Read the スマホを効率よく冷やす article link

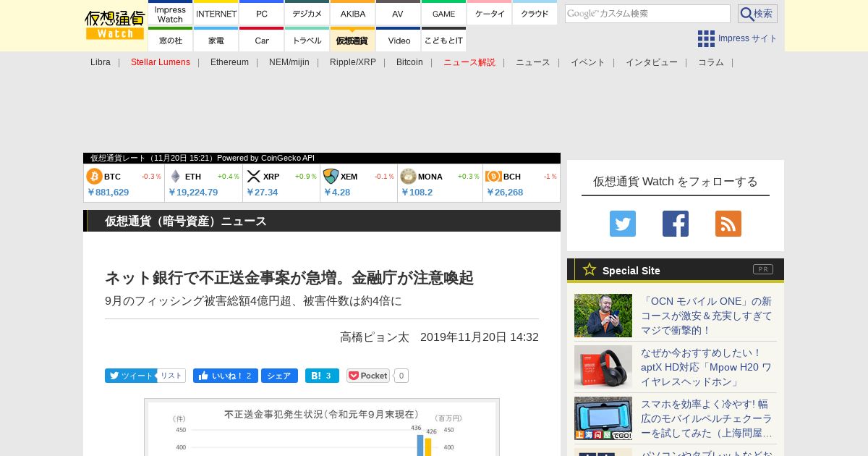point(707,418)
